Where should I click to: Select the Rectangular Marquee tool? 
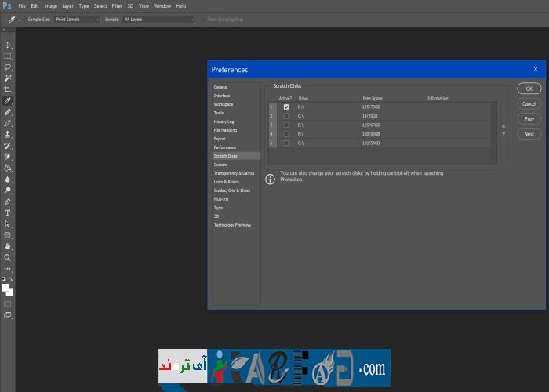pos(8,56)
